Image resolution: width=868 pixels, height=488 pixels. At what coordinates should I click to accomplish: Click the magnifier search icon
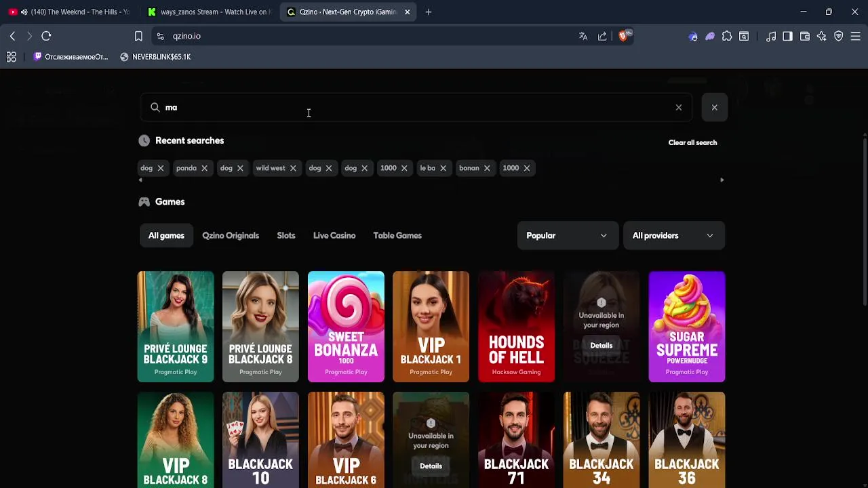(155, 107)
